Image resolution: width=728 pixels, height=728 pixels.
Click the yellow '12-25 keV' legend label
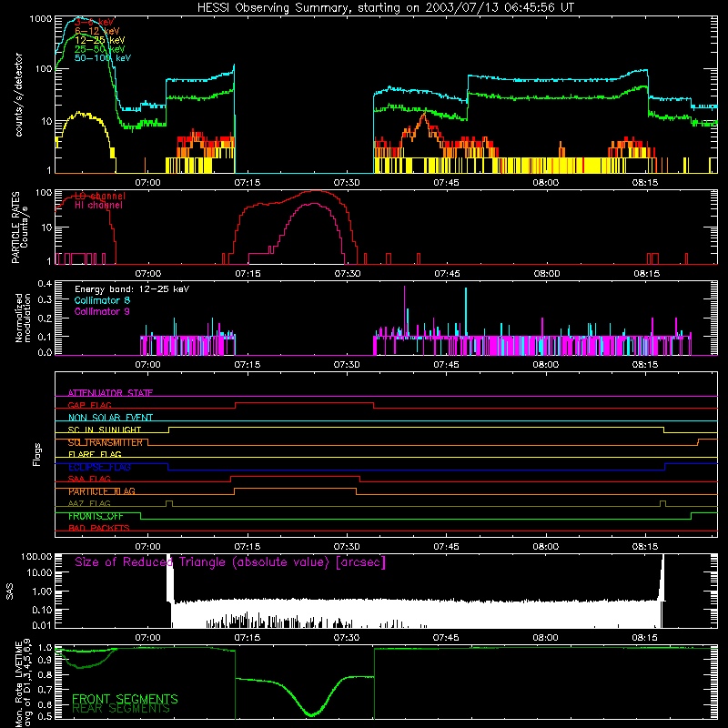(100, 40)
